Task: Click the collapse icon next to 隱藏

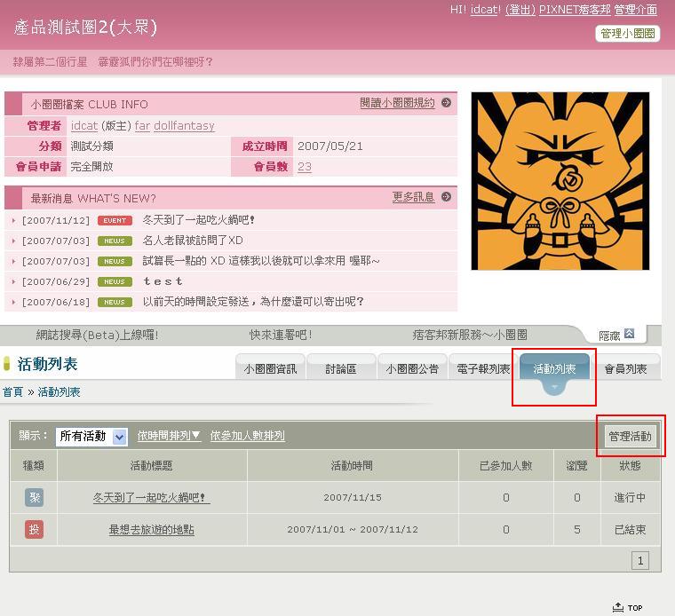Action: 630,334
